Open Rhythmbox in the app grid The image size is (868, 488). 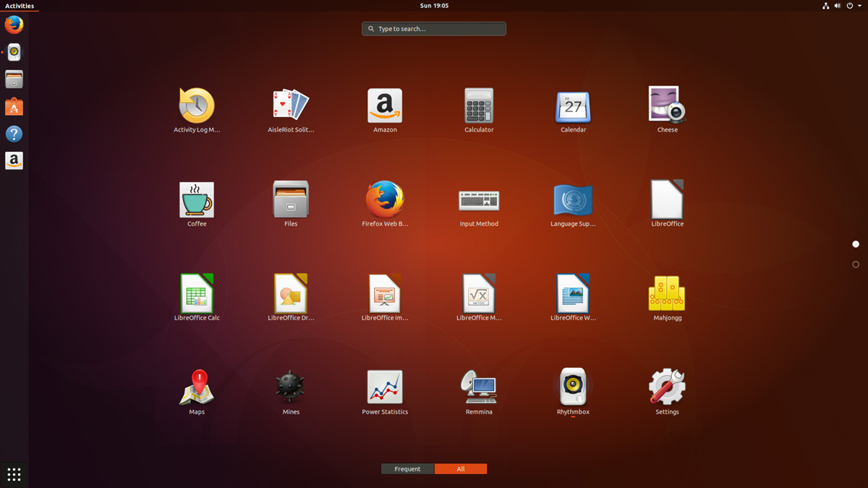[x=573, y=392]
